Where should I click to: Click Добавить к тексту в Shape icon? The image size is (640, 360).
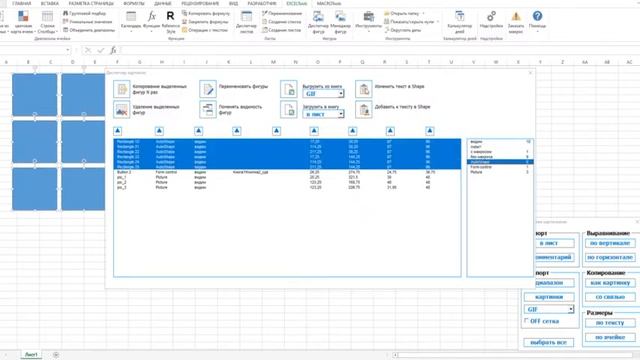(x=364, y=110)
